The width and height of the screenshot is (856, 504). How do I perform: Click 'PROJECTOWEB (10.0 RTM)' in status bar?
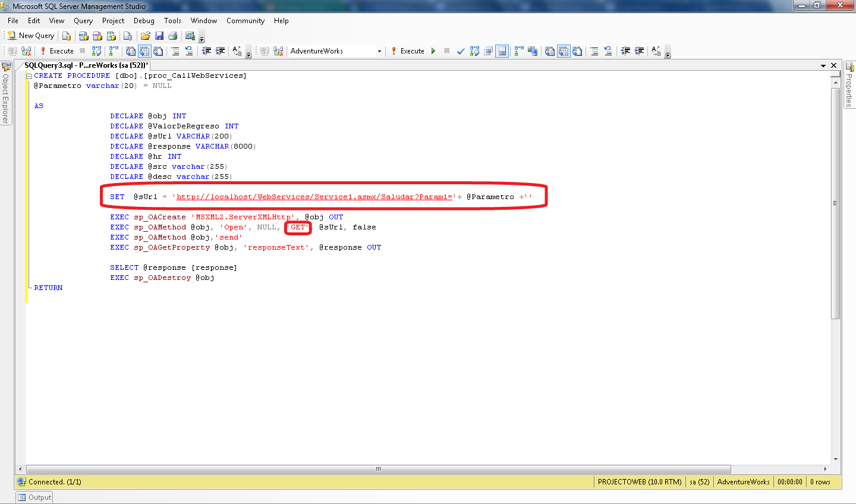tap(640, 482)
